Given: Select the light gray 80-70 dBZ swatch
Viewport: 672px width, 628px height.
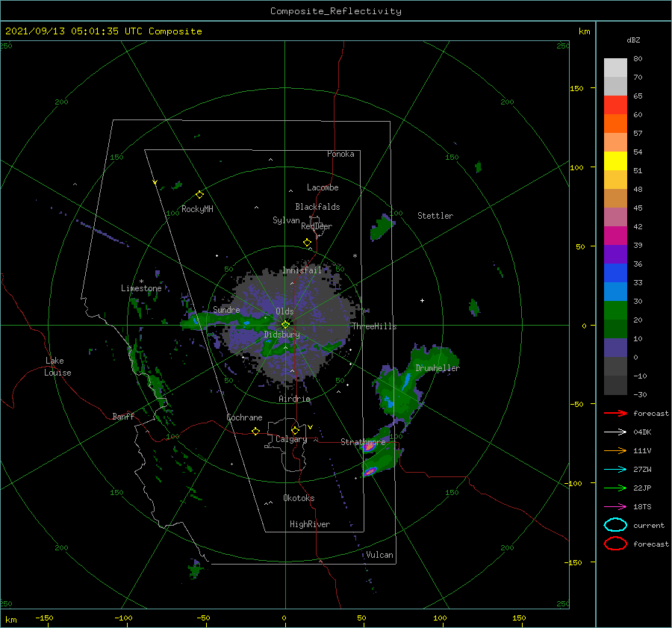Looking at the screenshot, I should pyautogui.click(x=615, y=67).
